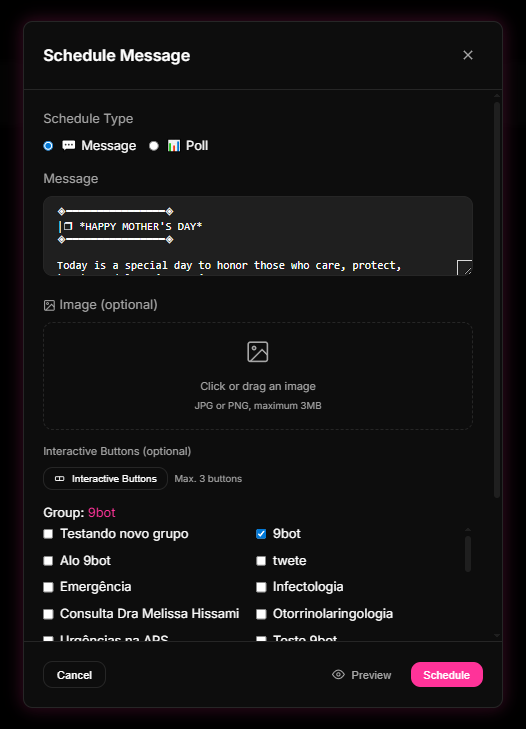Viewport: 526px width, 729px height.
Task: Check the Emergência group checkbox
Action: pos(48,587)
